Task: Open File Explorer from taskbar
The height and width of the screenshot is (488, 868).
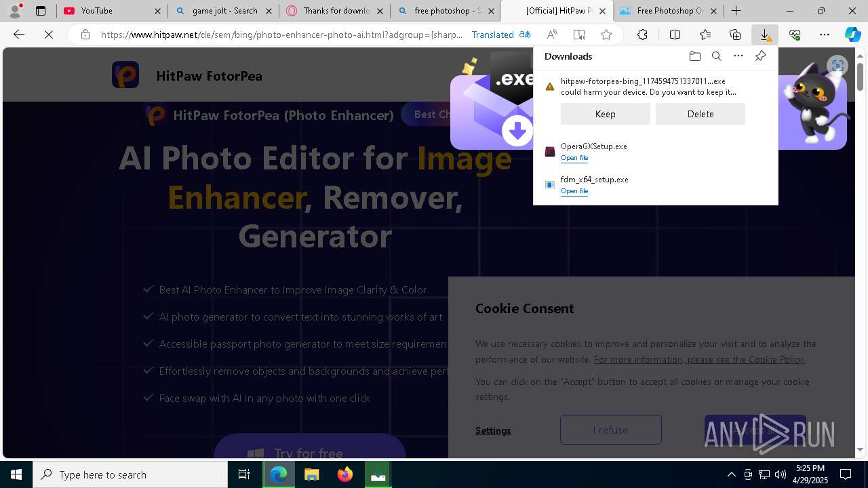Action: (312, 474)
